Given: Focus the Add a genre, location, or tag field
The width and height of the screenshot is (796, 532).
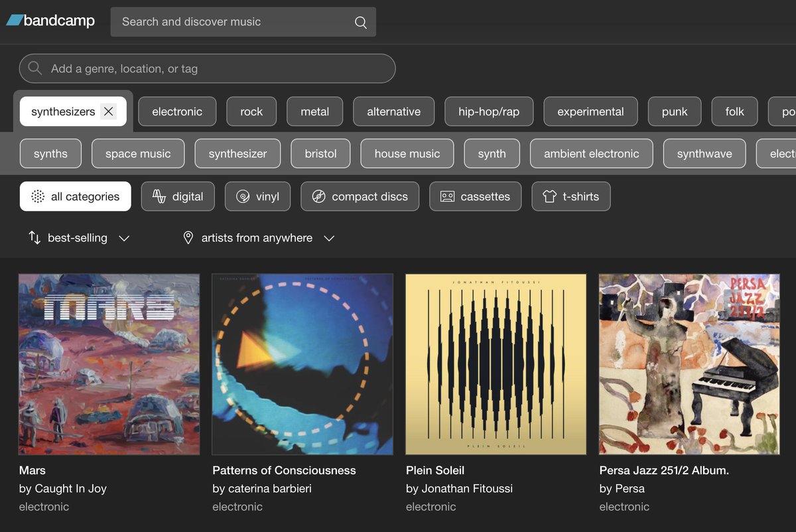Looking at the screenshot, I should (x=207, y=68).
